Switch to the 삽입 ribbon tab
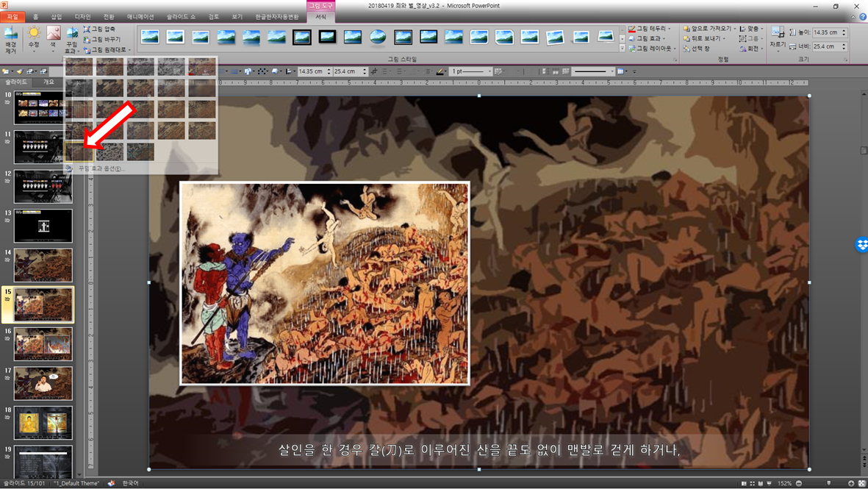 click(57, 17)
